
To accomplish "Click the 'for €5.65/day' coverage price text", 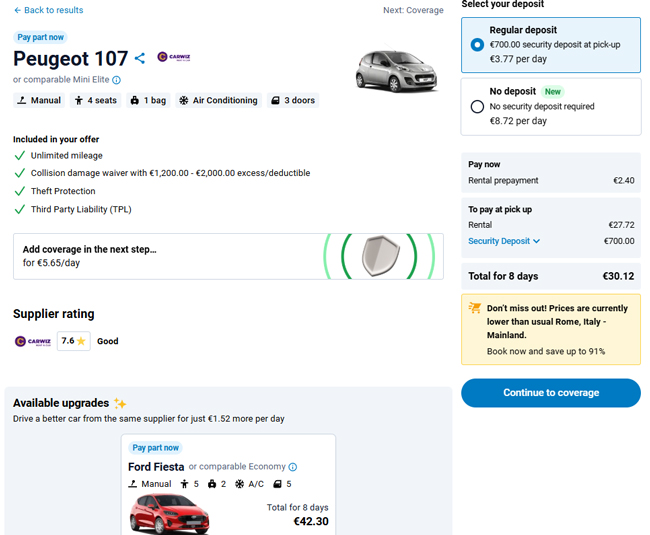I will [51, 263].
